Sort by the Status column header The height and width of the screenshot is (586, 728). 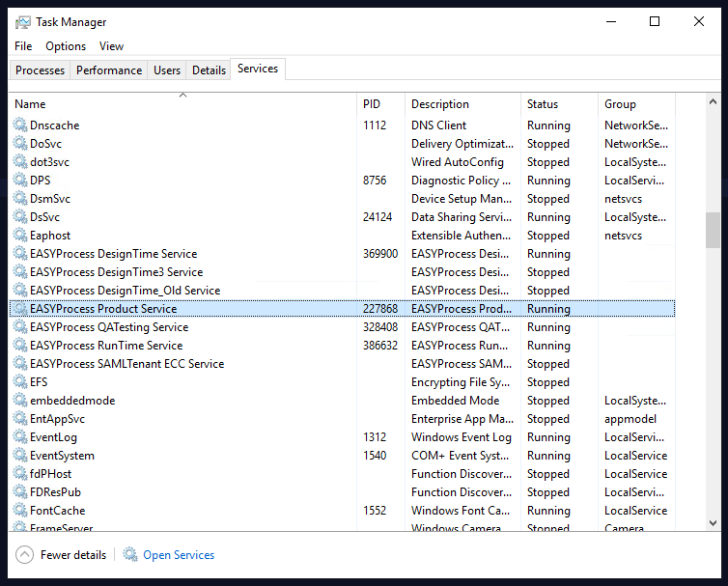(559, 104)
